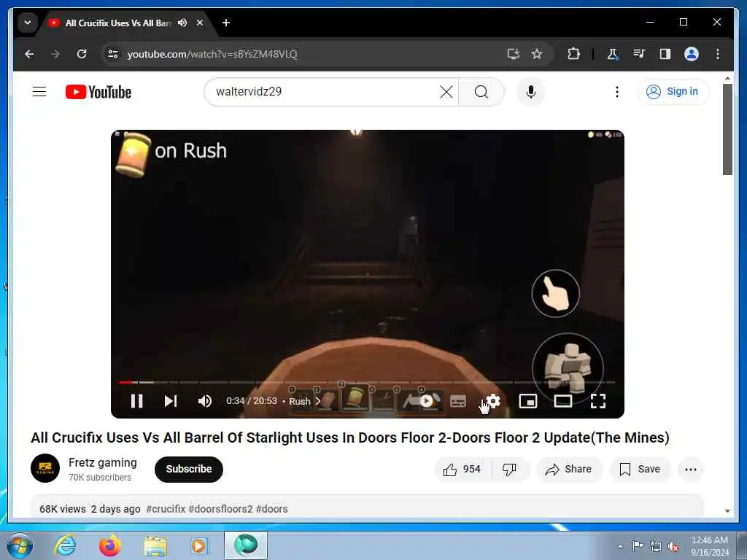Open the player settings gear
The height and width of the screenshot is (560, 747).
493,401
